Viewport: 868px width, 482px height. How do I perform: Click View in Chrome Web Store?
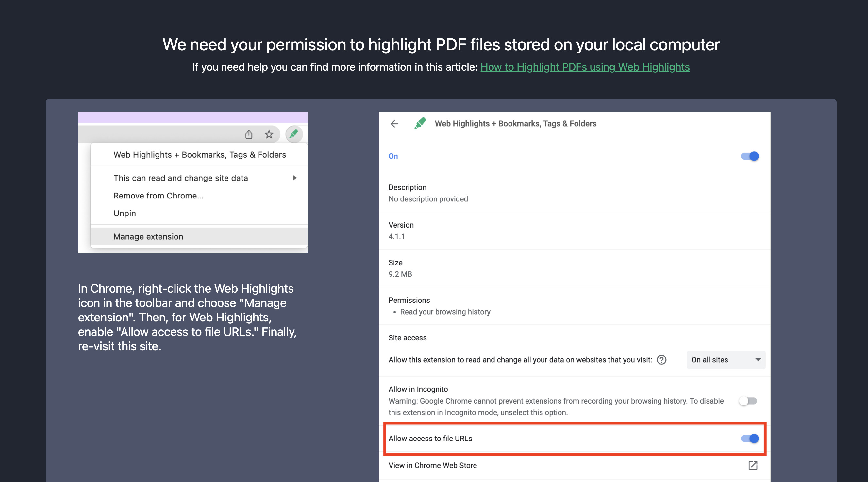coord(433,465)
